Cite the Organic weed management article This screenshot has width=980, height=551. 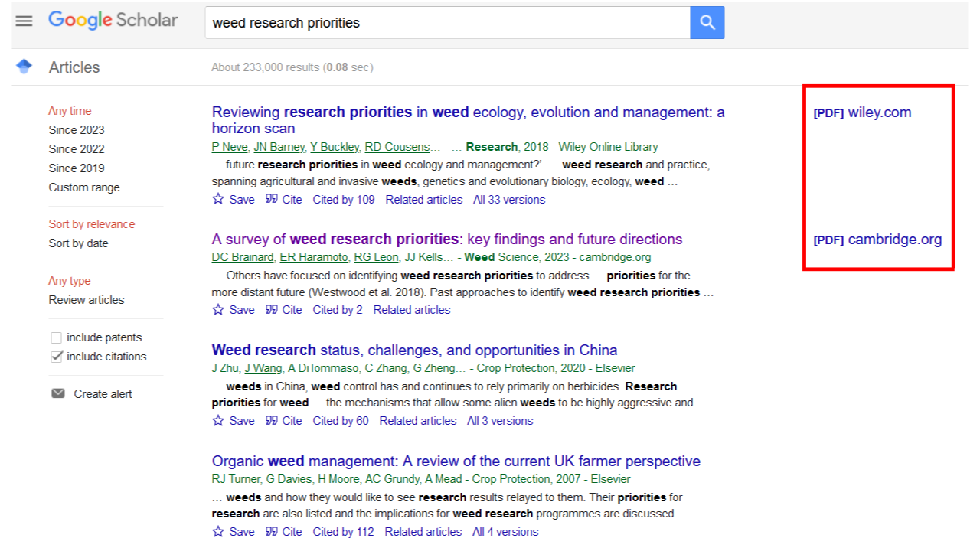(x=284, y=531)
